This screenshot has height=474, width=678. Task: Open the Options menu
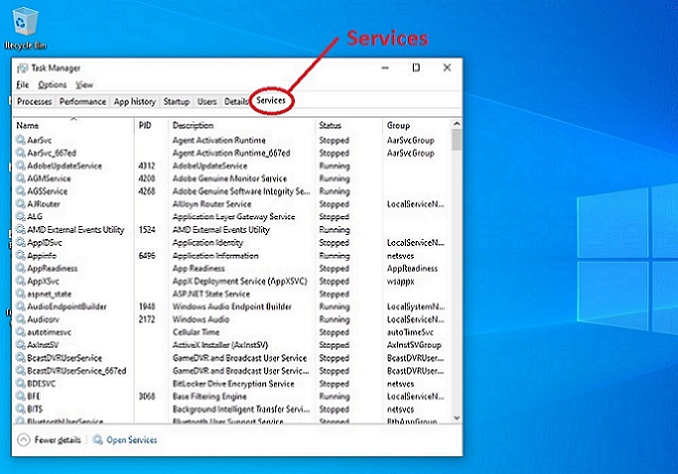[x=52, y=85]
